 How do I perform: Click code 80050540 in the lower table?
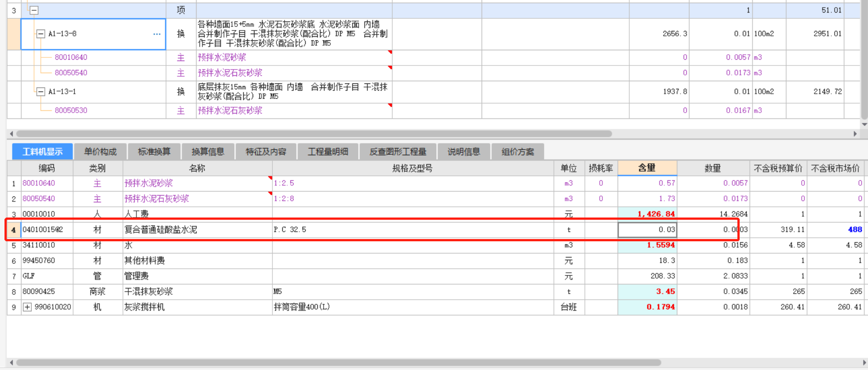[39, 199]
